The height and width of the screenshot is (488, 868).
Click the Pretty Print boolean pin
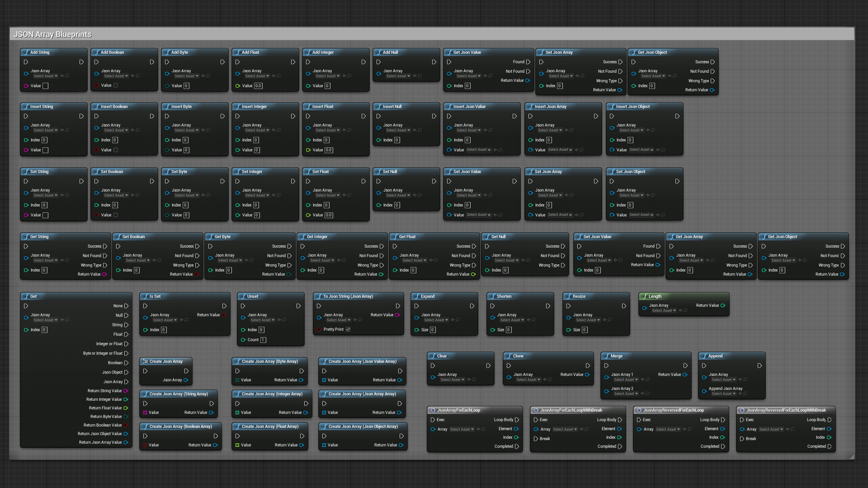(319, 329)
